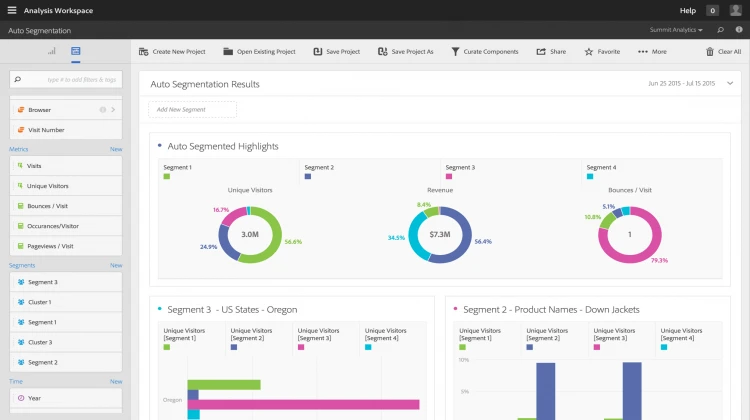Click the Help link in header
The height and width of the screenshot is (420, 750).
point(687,10)
